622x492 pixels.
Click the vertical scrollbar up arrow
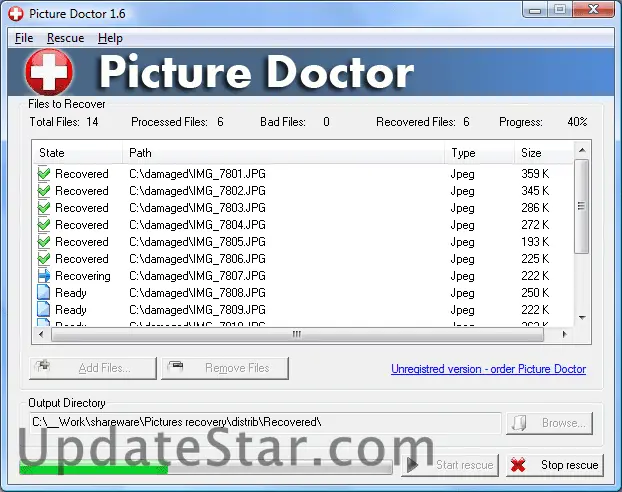582,150
